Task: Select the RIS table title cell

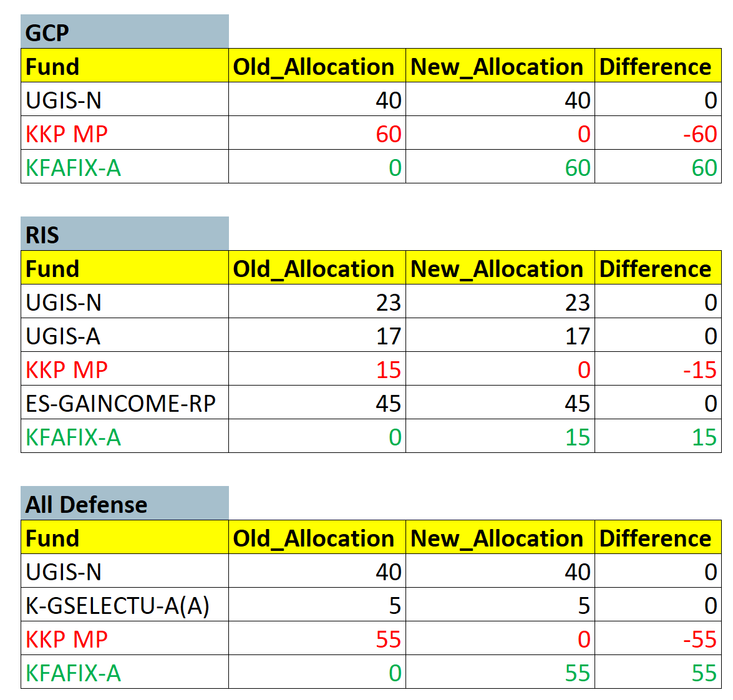Action: (124, 235)
